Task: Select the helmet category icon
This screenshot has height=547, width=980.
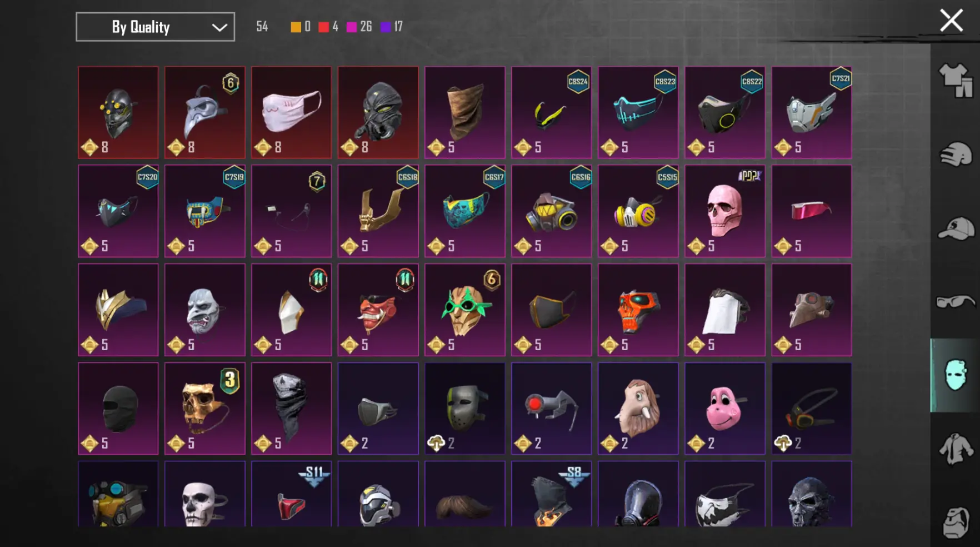Action: pos(956,154)
